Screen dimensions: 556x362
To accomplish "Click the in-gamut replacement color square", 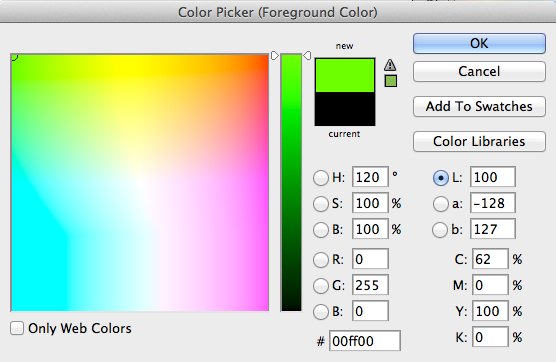I will 391,81.
